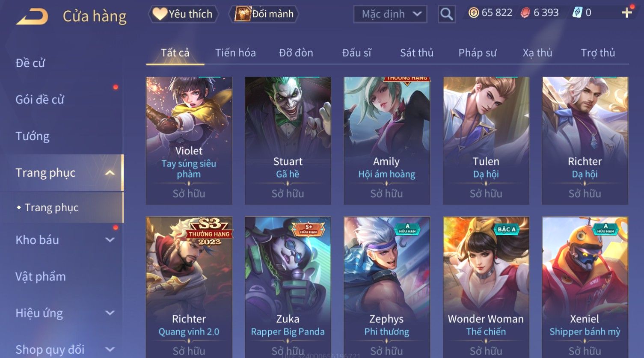644x358 pixels.
Task: Click the gold coin balance icon
Action: (473, 13)
